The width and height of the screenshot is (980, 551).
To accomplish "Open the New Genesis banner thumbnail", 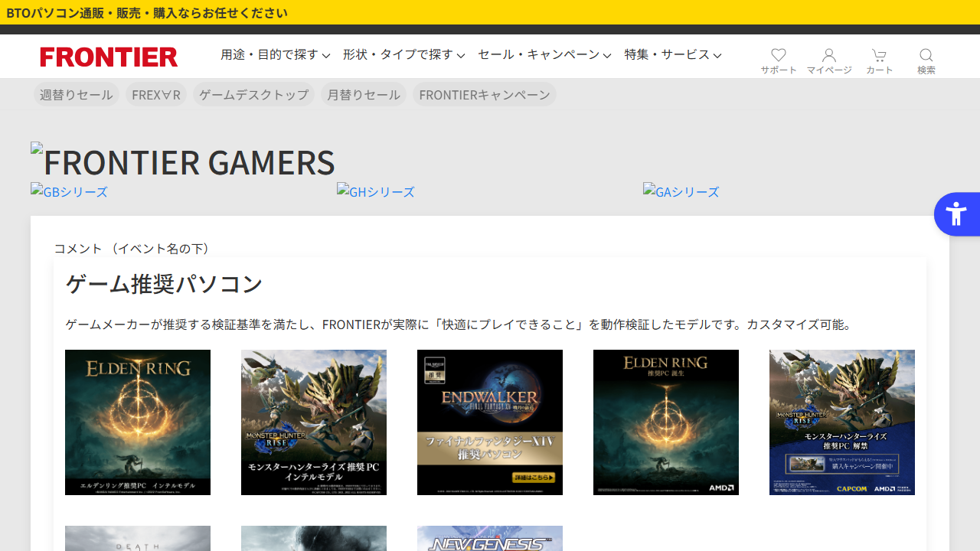I will pyautogui.click(x=490, y=538).
